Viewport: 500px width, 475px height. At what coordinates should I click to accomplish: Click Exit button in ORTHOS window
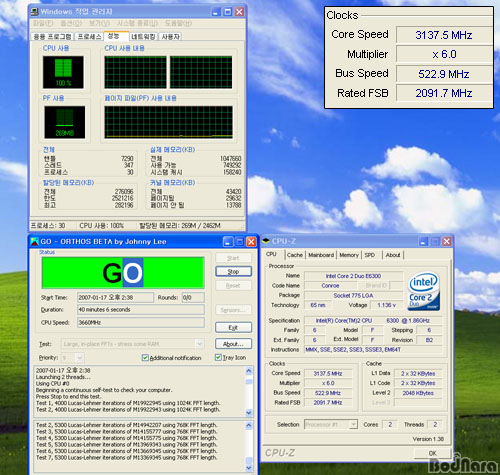pyautogui.click(x=233, y=327)
